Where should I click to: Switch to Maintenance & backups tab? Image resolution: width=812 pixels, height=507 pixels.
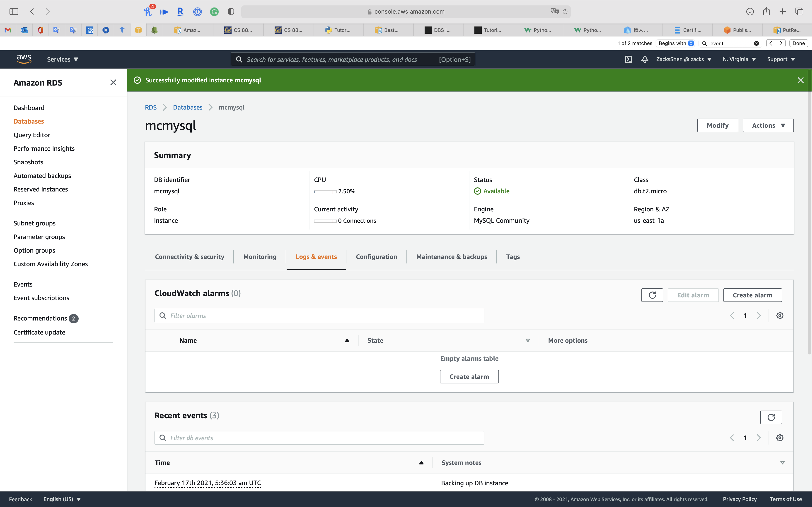(451, 256)
